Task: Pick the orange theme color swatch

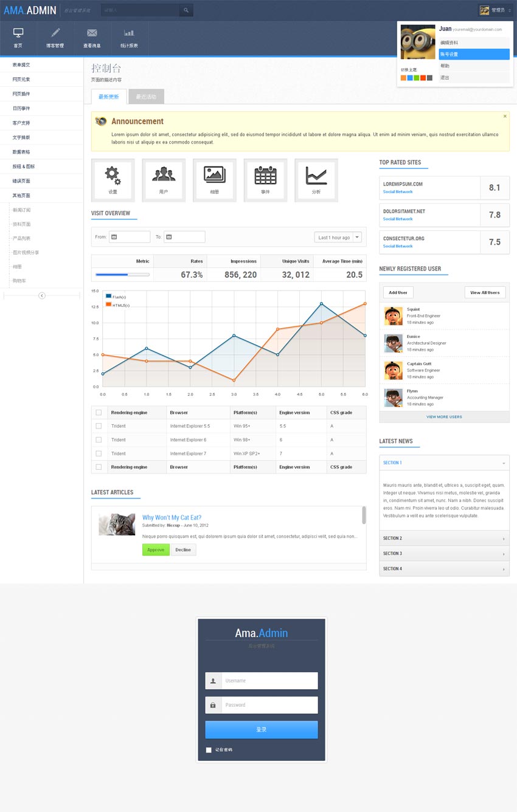Action: pos(403,78)
